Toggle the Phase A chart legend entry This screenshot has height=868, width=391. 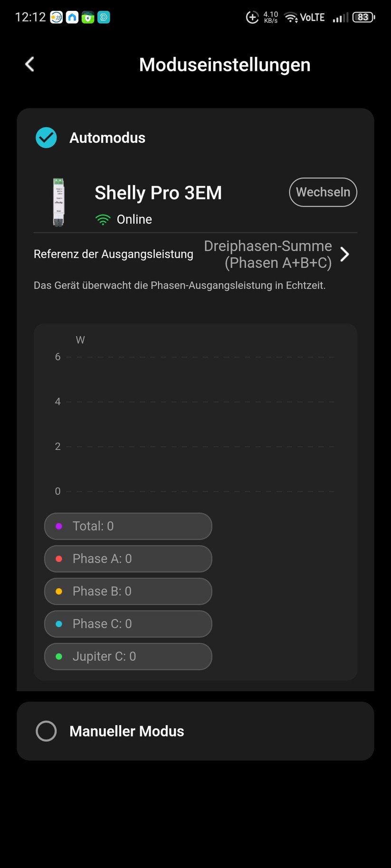pos(128,559)
